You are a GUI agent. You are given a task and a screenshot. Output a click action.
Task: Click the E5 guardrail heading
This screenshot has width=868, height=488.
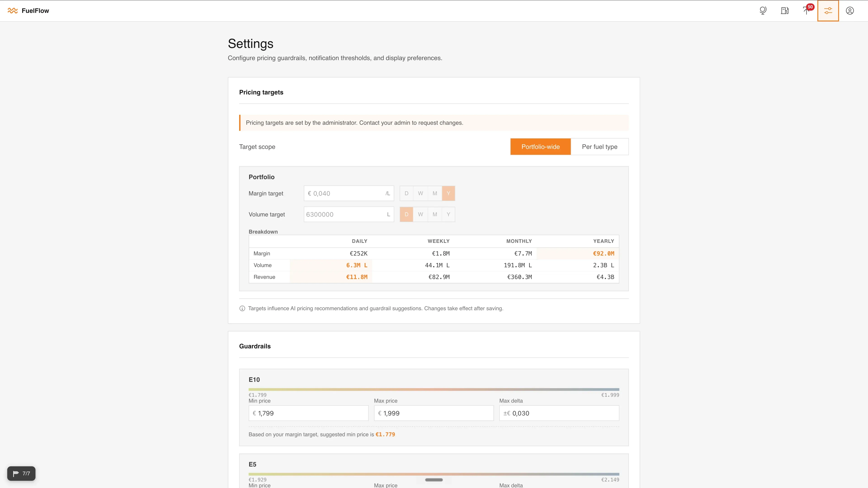coord(252,465)
